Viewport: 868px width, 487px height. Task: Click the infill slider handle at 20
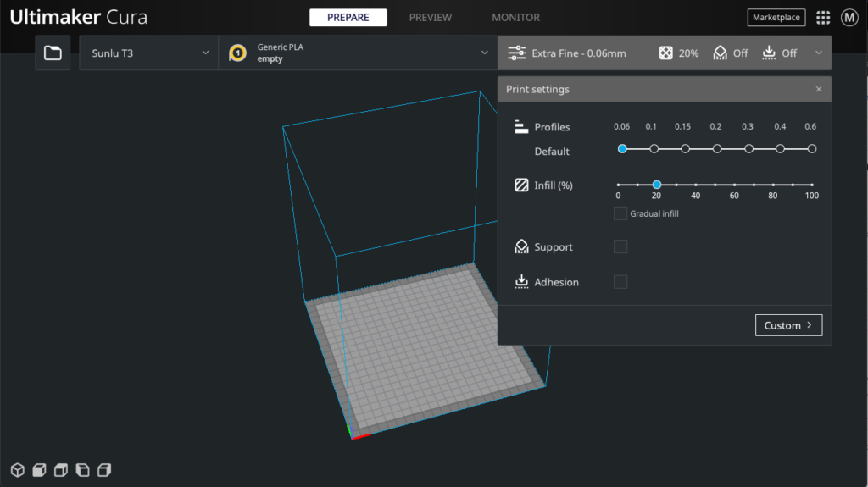point(657,185)
